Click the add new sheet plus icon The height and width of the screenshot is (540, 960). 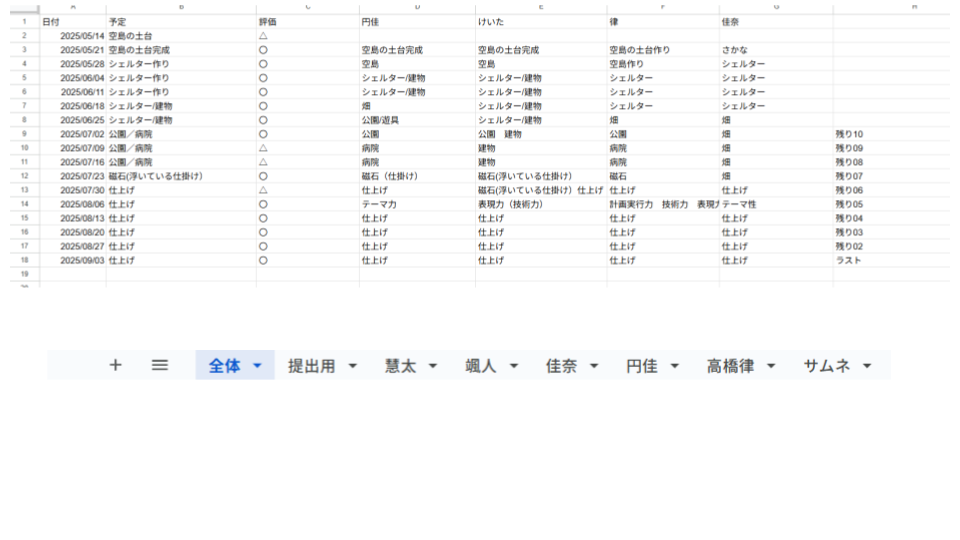pos(115,365)
